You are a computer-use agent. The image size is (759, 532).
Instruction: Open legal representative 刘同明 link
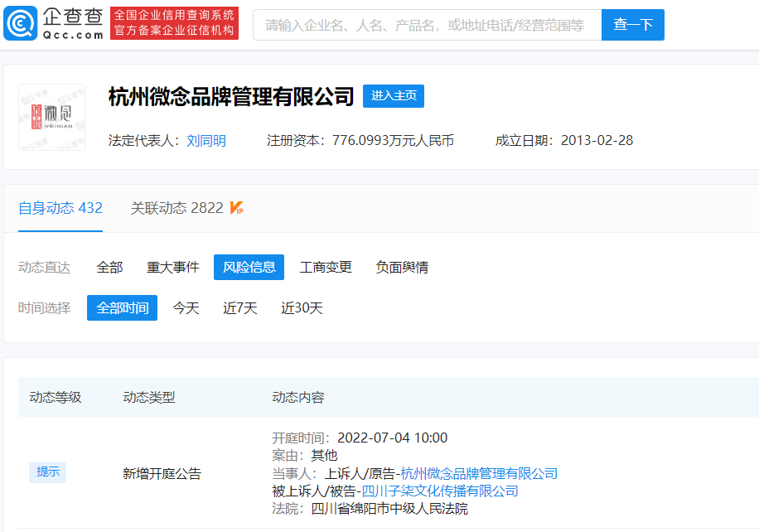(x=206, y=141)
